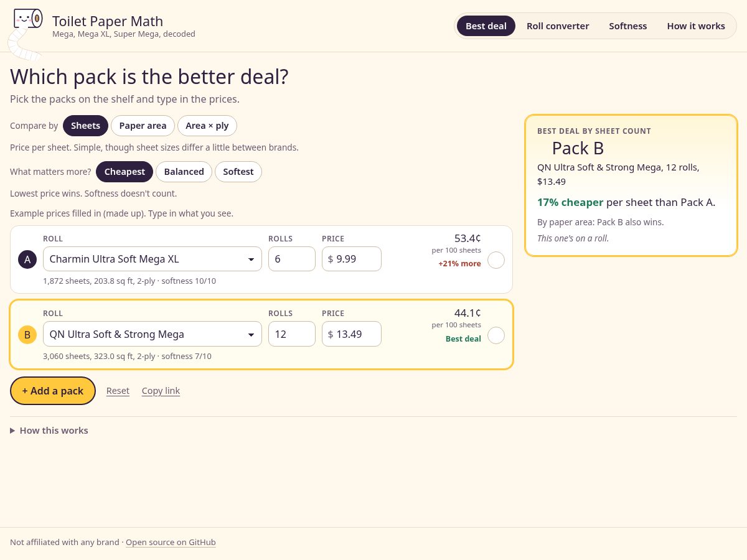Click the 17% cheaper result text
This screenshot has width=747, height=560.
pyautogui.click(x=570, y=202)
